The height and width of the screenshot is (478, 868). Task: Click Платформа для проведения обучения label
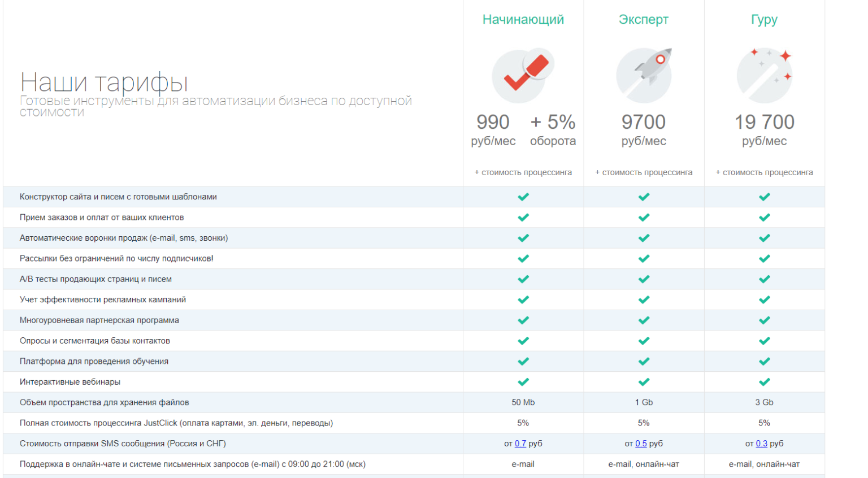[x=94, y=362]
